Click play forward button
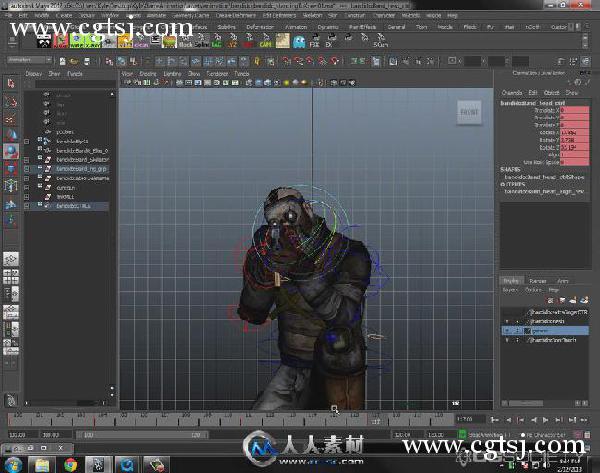The height and width of the screenshot is (473, 600). pos(545,420)
